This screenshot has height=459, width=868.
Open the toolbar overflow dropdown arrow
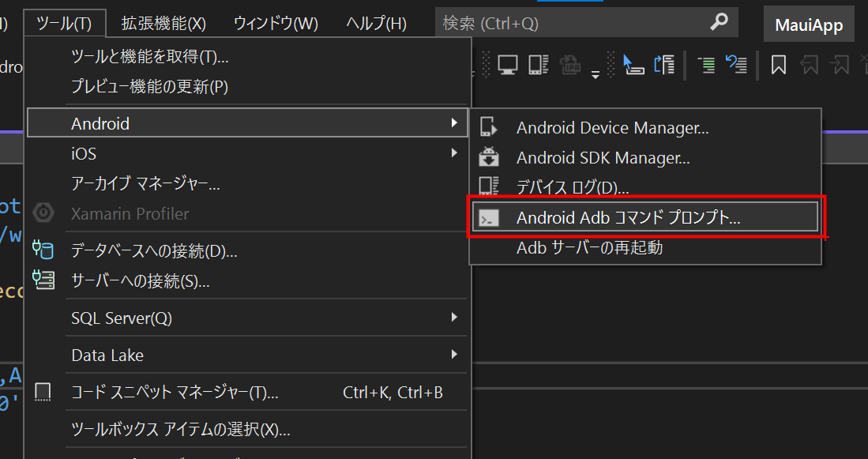click(x=595, y=73)
